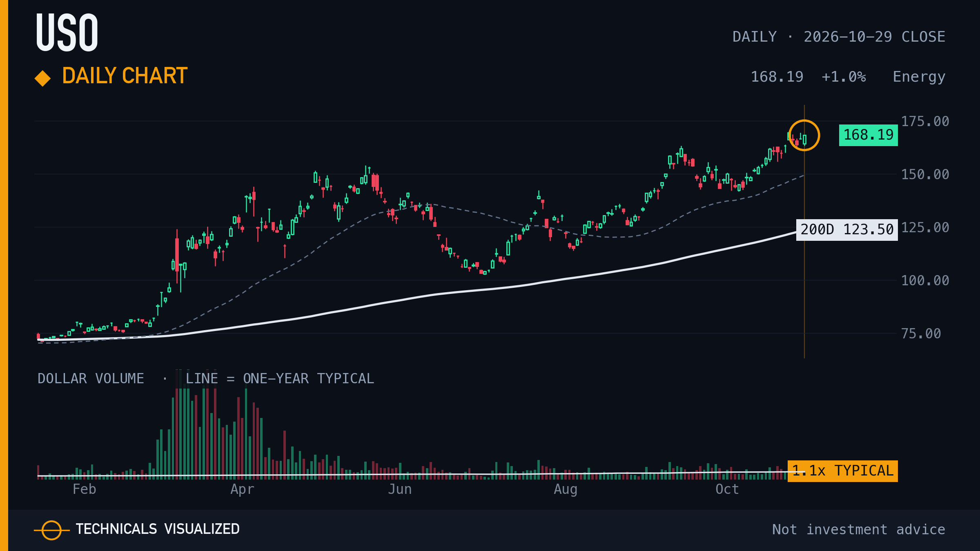980x551 pixels.
Task: Click the orange diamond icon beside DAILY CHART
Action: point(42,78)
